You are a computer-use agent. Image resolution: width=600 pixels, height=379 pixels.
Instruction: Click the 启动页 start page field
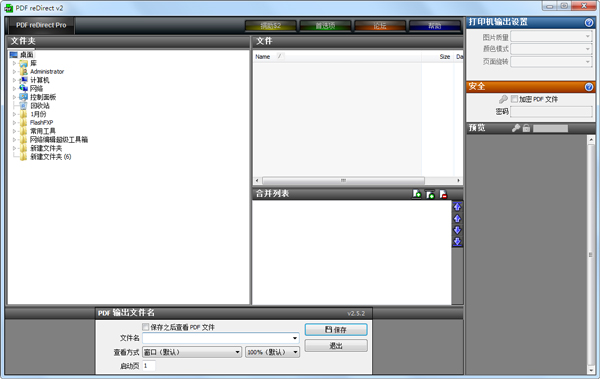tap(149, 366)
